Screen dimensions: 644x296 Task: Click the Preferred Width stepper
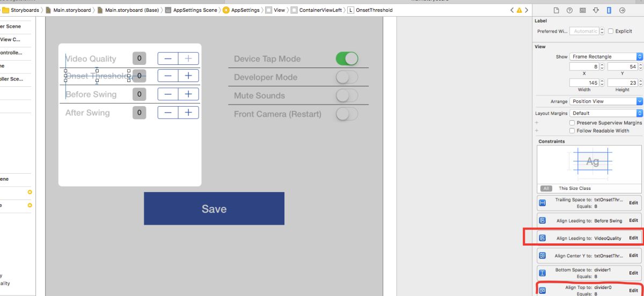(602, 31)
